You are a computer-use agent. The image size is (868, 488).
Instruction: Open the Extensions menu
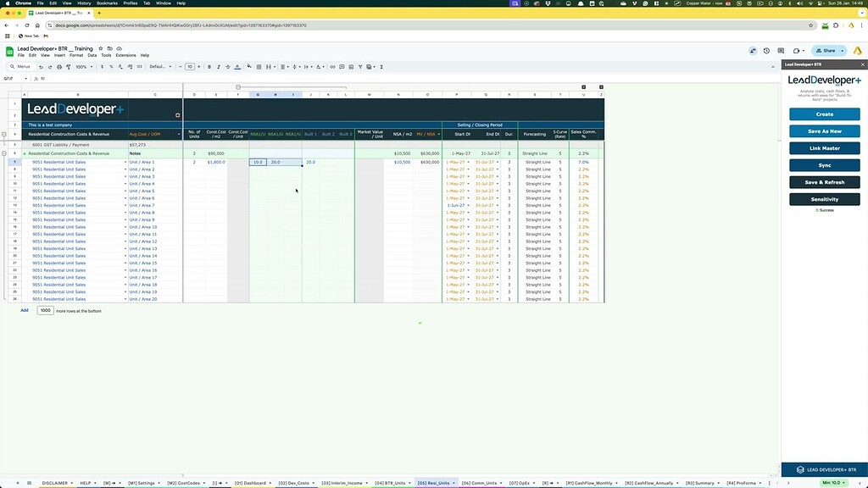(x=126, y=55)
